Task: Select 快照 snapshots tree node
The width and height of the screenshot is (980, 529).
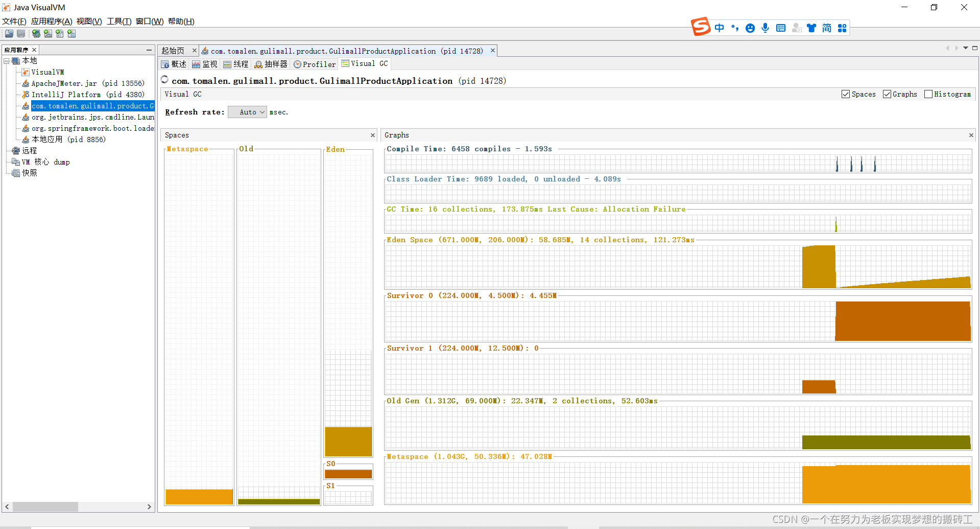Action: tap(29, 173)
